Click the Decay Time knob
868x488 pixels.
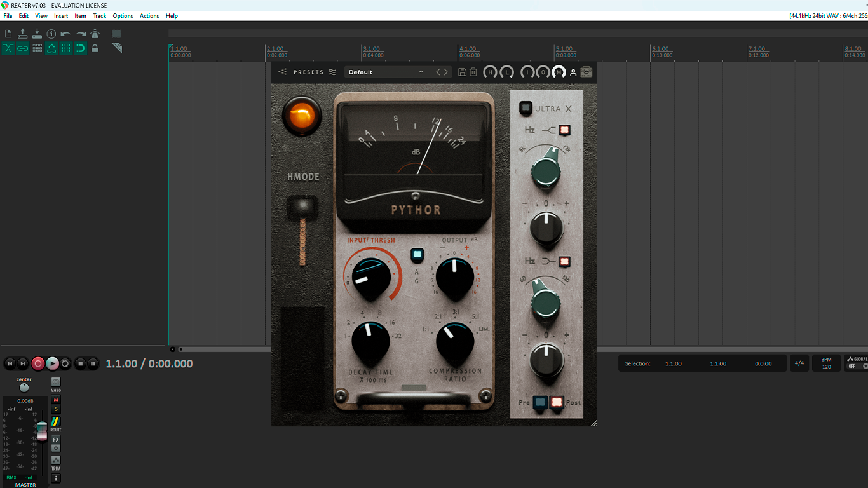(x=370, y=342)
